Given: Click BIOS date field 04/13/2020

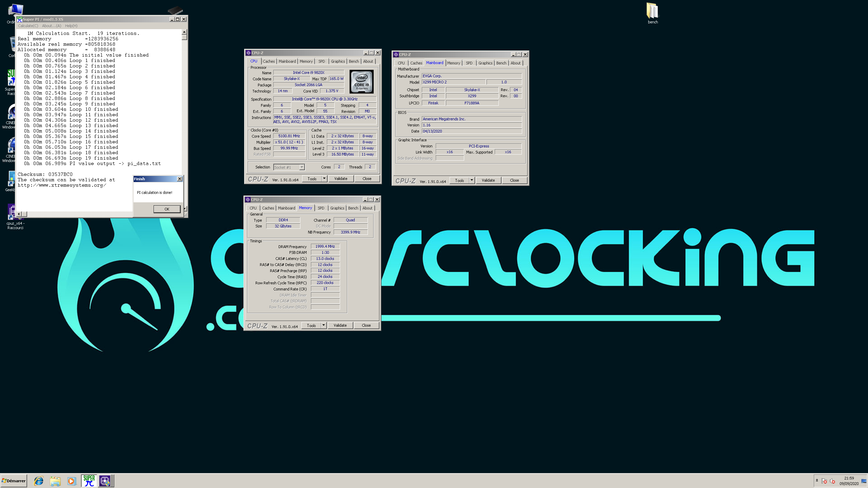Looking at the screenshot, I should (472, 131).
